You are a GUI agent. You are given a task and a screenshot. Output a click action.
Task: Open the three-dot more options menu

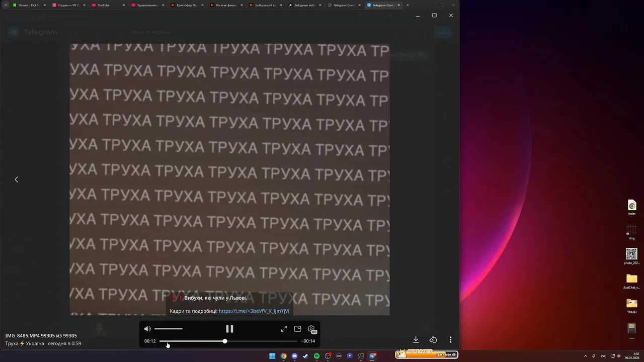pos(451,340)
